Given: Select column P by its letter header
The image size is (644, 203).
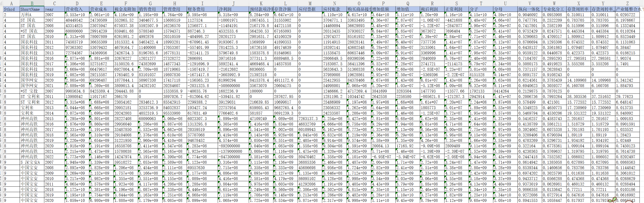Looking at the screenshot, I should [x=383, y=3].
